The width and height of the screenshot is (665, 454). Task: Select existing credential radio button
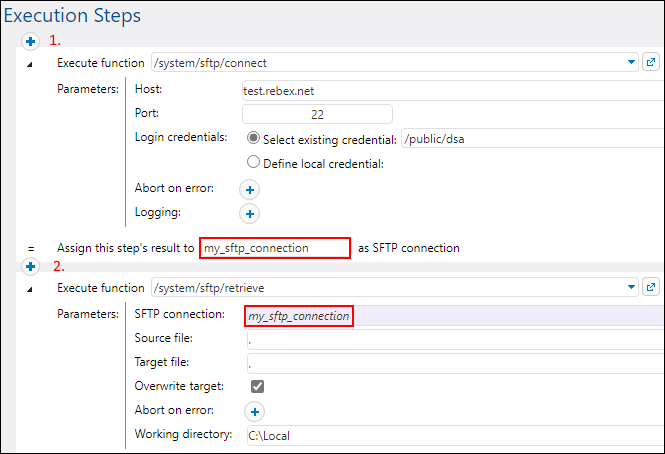[x=253, y=138]
